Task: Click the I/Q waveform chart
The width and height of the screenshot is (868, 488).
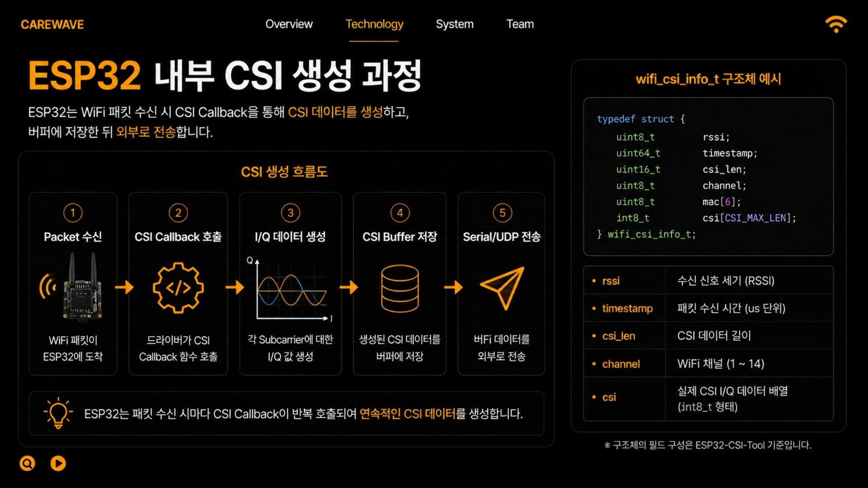Action: pos(291,289)
